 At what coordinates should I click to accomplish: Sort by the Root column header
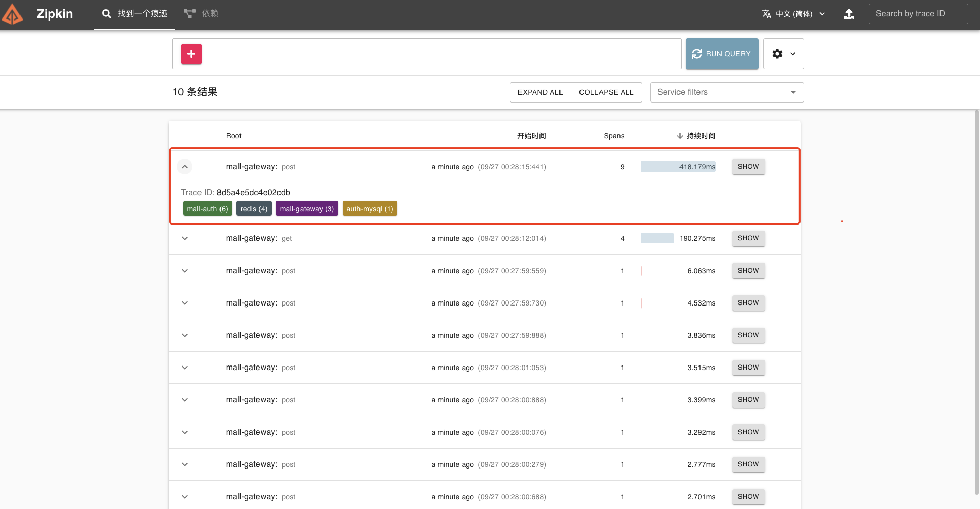click(x=234, y=136)
